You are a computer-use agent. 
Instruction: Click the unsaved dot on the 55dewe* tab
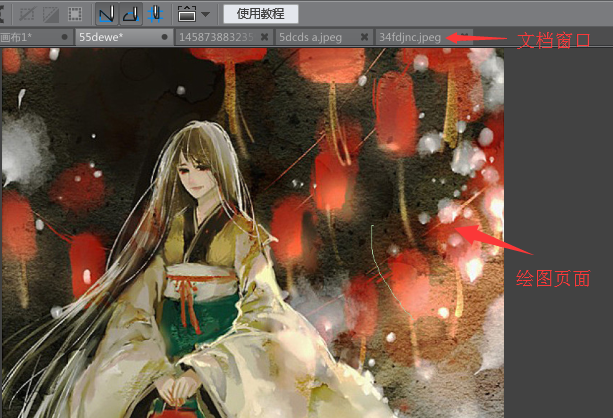(x=164, y=37)
